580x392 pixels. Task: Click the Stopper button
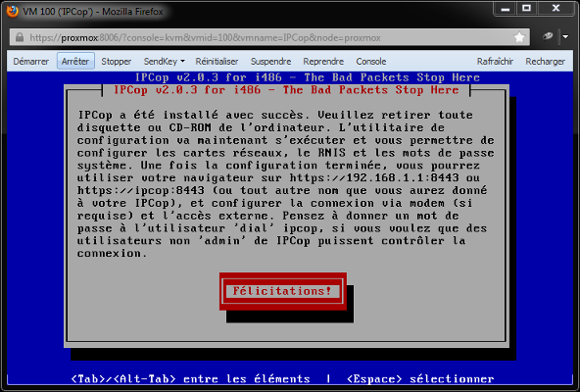117,62
